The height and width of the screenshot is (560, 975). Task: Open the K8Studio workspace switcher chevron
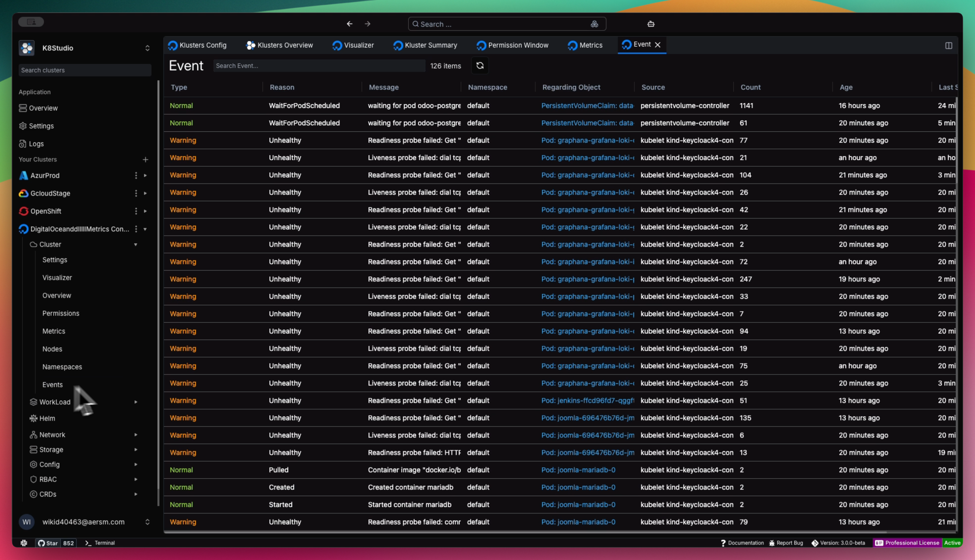point(147,48)
